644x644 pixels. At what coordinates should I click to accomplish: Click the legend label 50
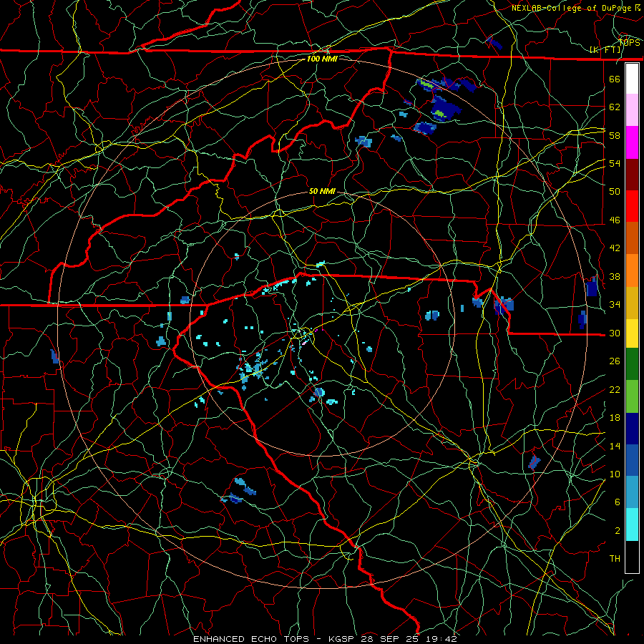click(x=615, y=191)
